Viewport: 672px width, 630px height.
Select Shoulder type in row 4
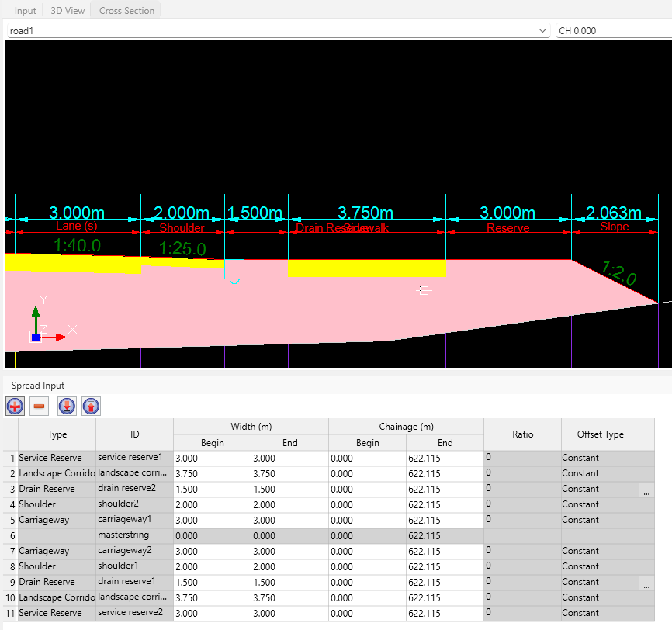click(x=57, y=504)
